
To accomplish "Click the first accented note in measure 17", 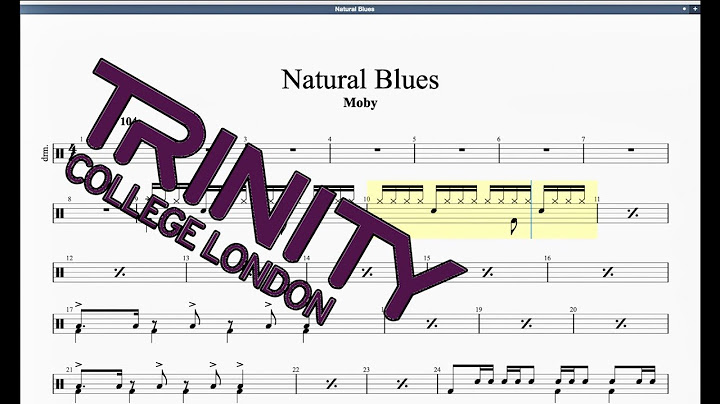I will tap(79, 327).
